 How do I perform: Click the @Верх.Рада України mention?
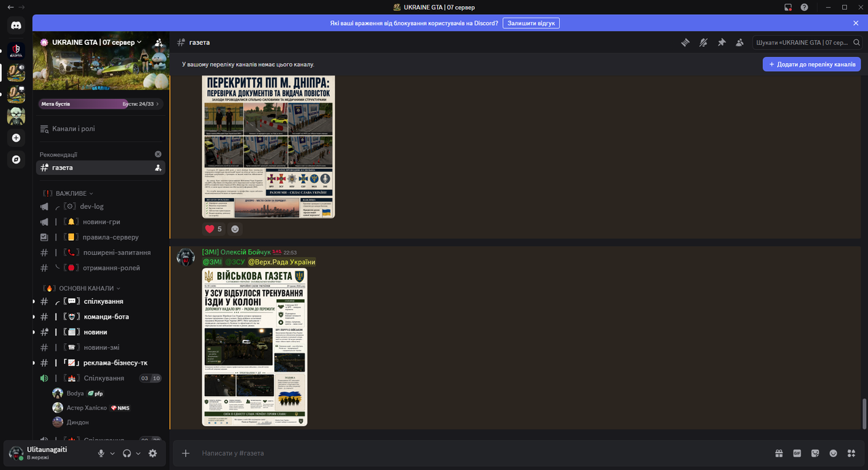pyautogui.click(x=282, y=262)
